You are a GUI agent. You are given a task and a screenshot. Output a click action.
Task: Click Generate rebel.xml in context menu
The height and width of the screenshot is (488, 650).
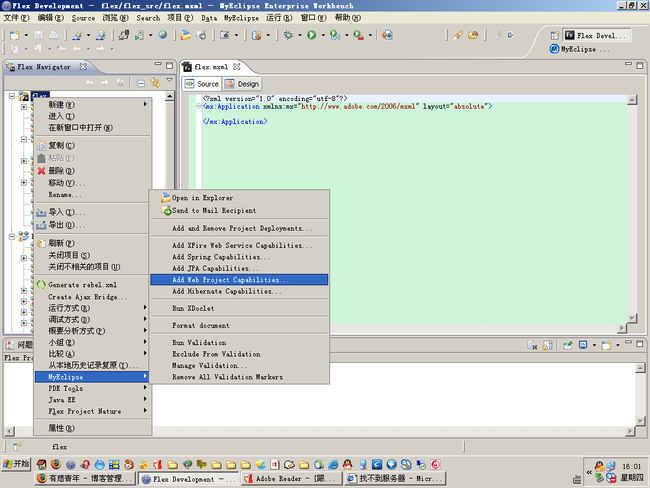coord(92,285)
